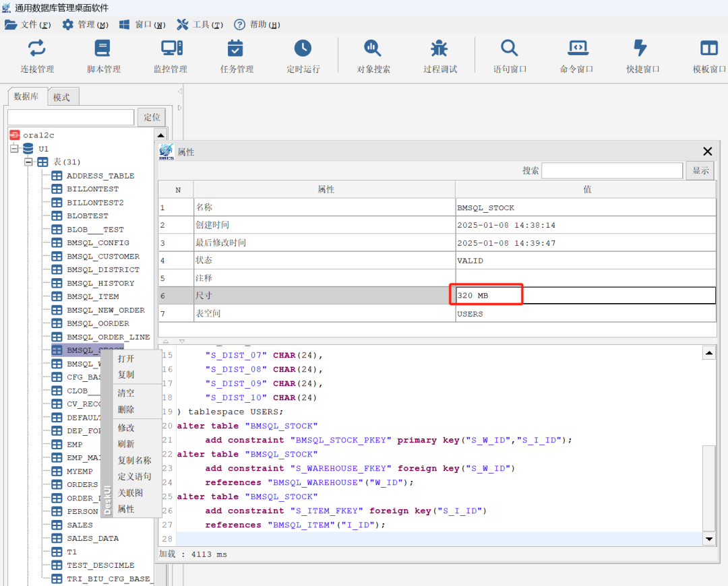
Task: Open the 连接管理 connection manager icon
Action: pos(36,48)
